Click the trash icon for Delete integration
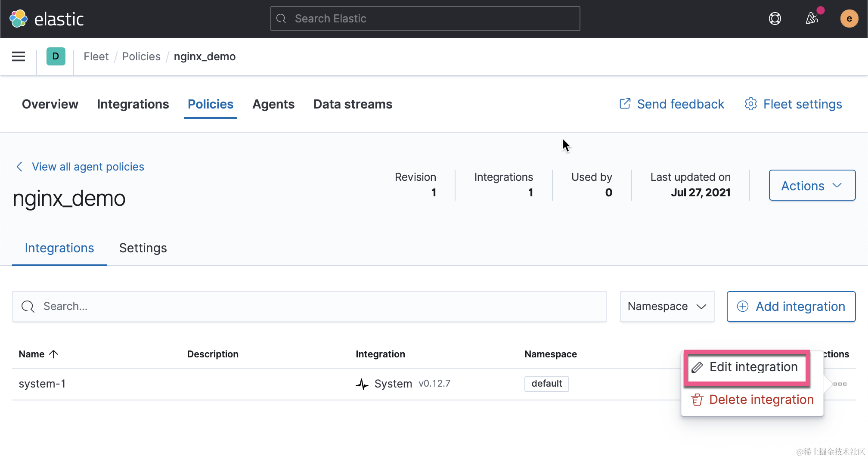Image resolution: width=868 pixels, height=459 pixels. coord(697,400)
